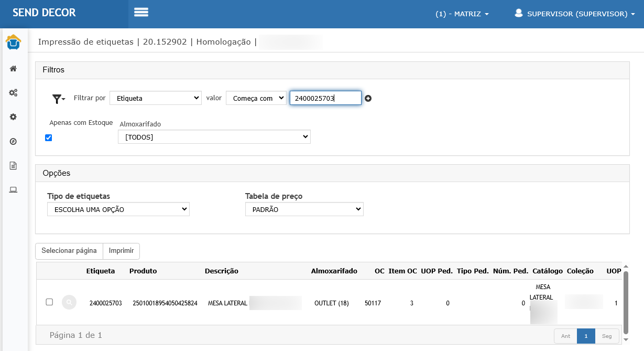This screenshot has width=644, height=351.
Task: Open the multiple-gears sidebar icon
Action: tap(14, 93)
